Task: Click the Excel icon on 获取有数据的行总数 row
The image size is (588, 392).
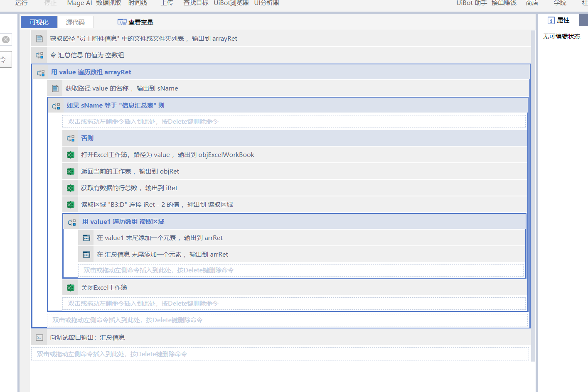Action: (x=71, y=188)
